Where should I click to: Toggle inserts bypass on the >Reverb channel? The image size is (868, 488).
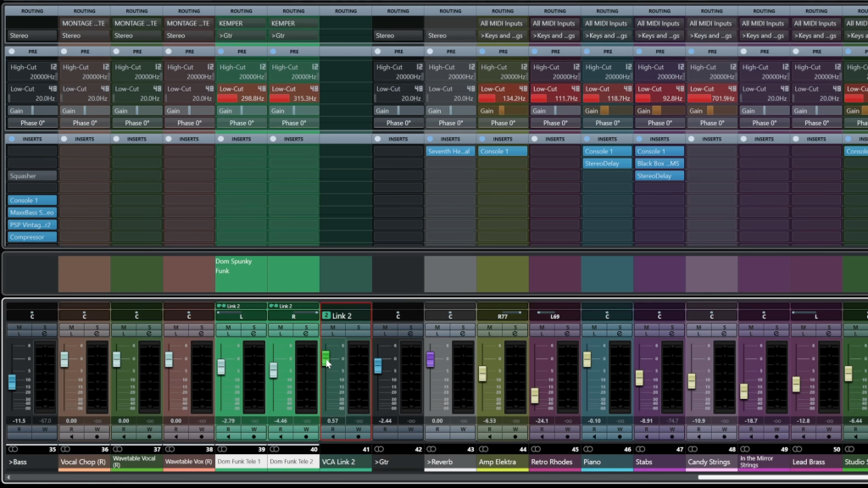431,139
